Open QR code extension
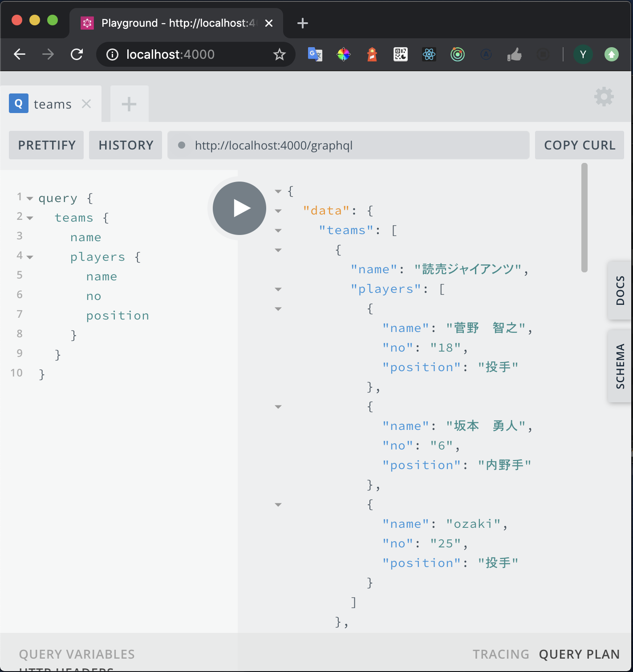Viewport: 633px width, 672px height. point(401,54)
